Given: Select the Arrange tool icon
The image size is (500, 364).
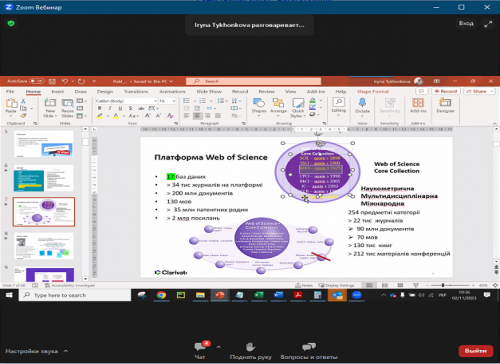Looking at the screenshot, I should pyautogui.click(x=278, y=103).
